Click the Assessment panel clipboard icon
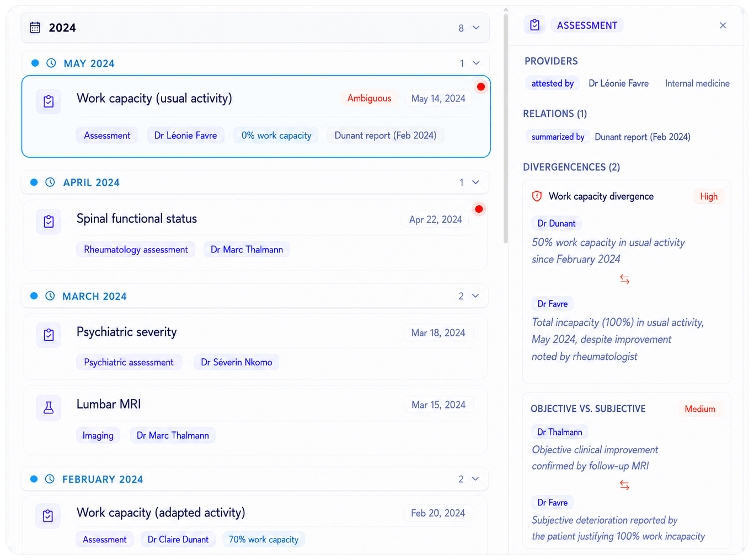The image size is (754, 560). point(534,25)
